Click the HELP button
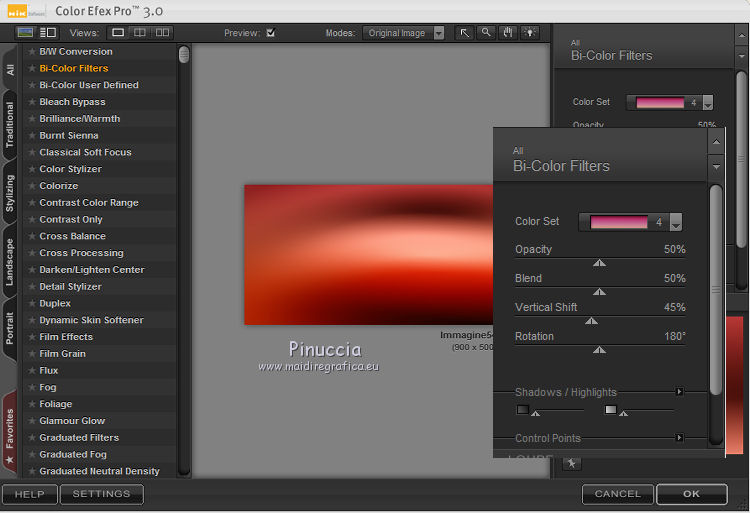 (x=30, y=494)
